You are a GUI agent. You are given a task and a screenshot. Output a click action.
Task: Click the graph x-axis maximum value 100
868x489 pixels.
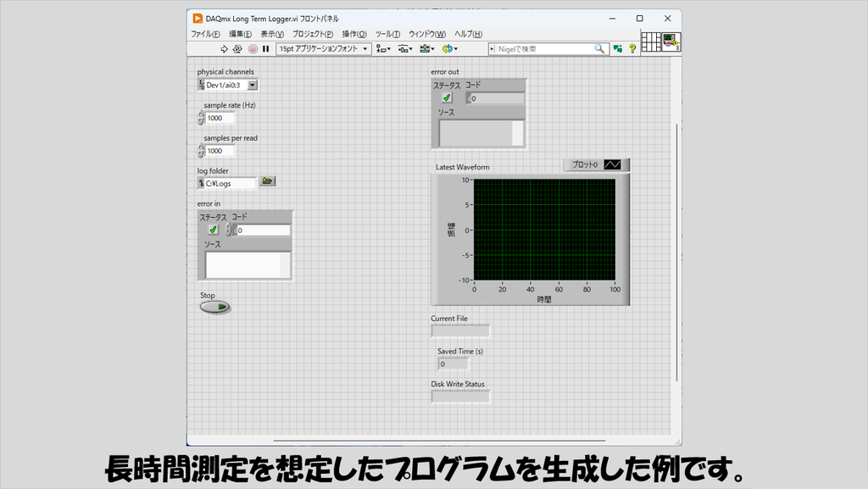click(615, 289)
